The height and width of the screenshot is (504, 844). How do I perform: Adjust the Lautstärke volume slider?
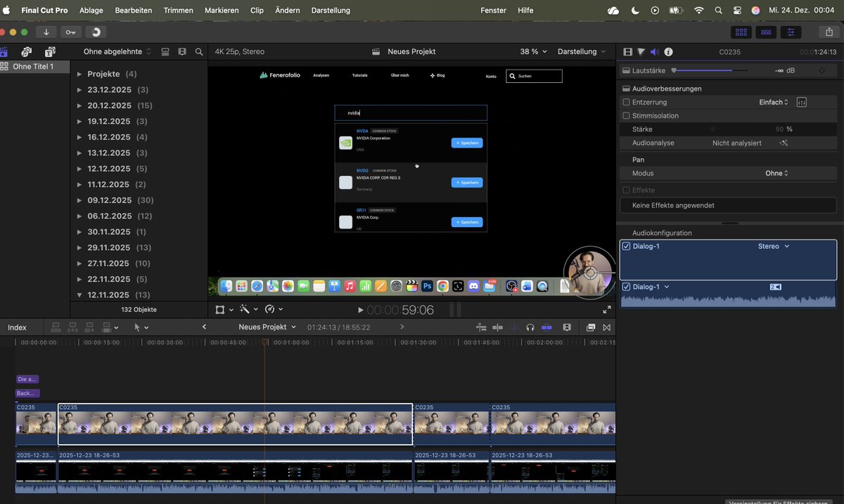[710, 70]
